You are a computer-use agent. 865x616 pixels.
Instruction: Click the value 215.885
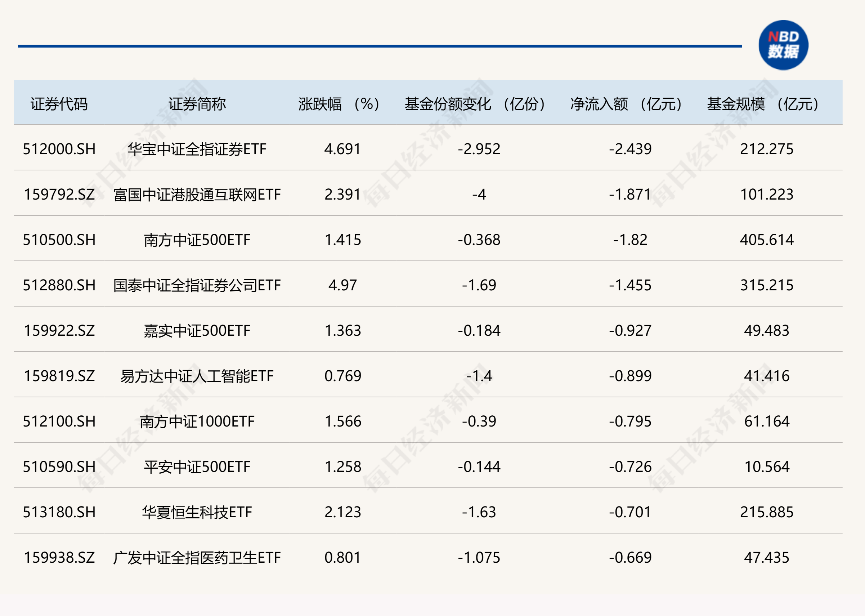[x=767, y=512]
